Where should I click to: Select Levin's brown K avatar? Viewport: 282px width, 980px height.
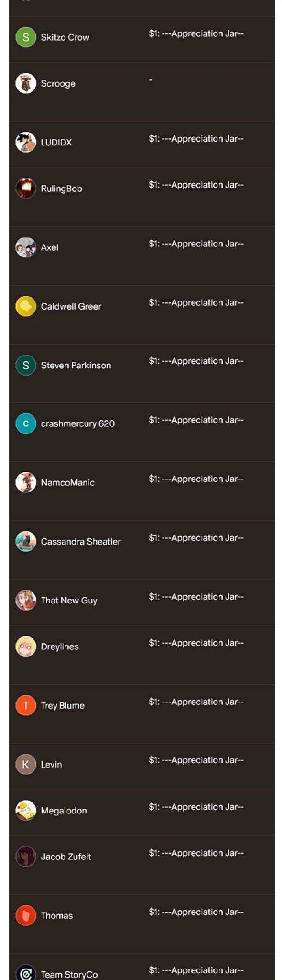coord(26,764)
